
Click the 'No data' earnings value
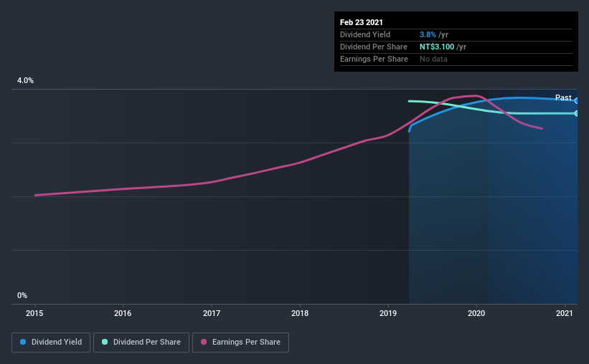pos(433,59)
